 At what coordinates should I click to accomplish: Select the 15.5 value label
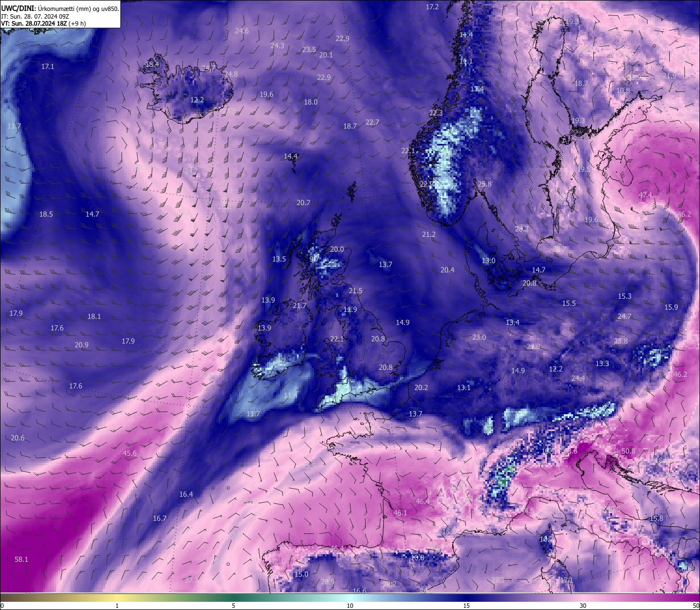pos(569,303)
